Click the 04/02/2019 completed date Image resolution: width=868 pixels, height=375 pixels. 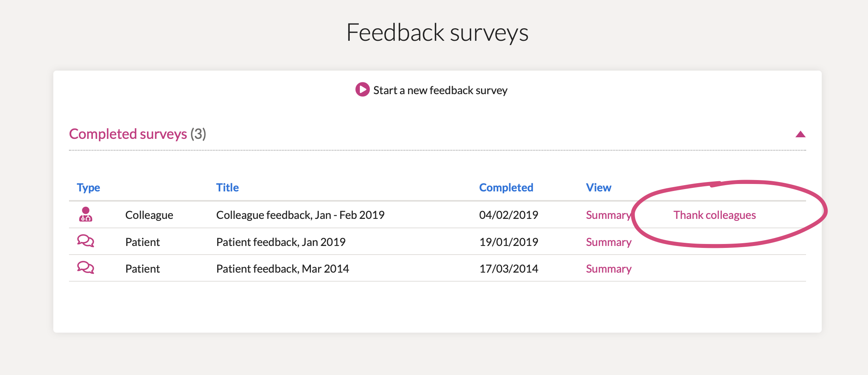coord(508,215)
